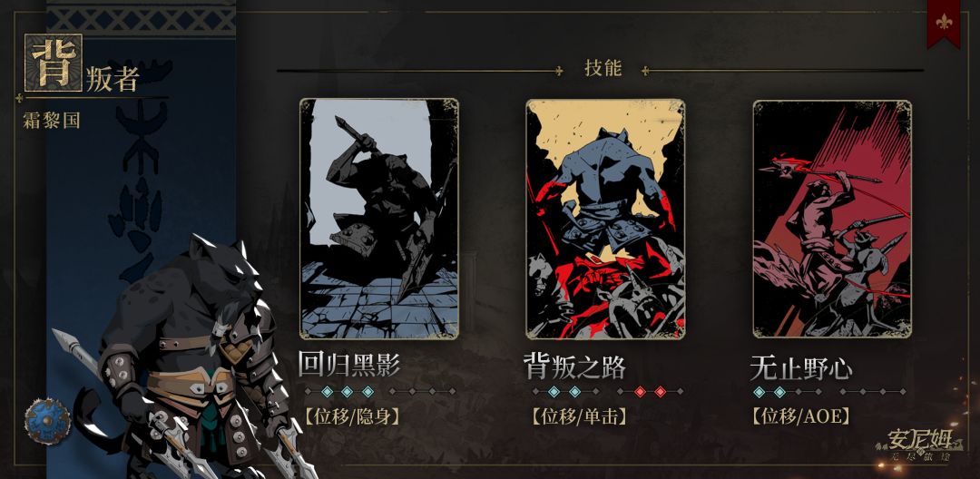Click the 技能 section header
Viewport: 980px width, 479px height.
click(603, 69)
